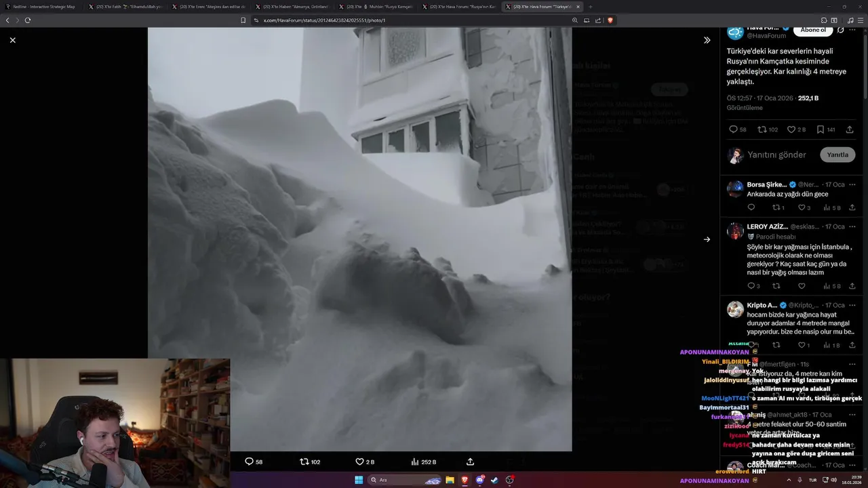Viewport: 868px width, 488px height.
Task: Repost the LEROY AZİZ... comment
Action: 776,286
